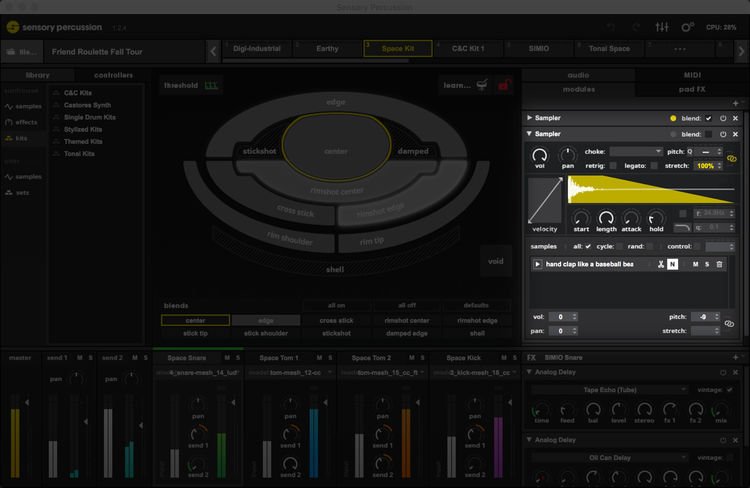The height and width of the screenshot is (488, 750).
Task: Adjust the length knob
Action: click(x=606, y=218)
